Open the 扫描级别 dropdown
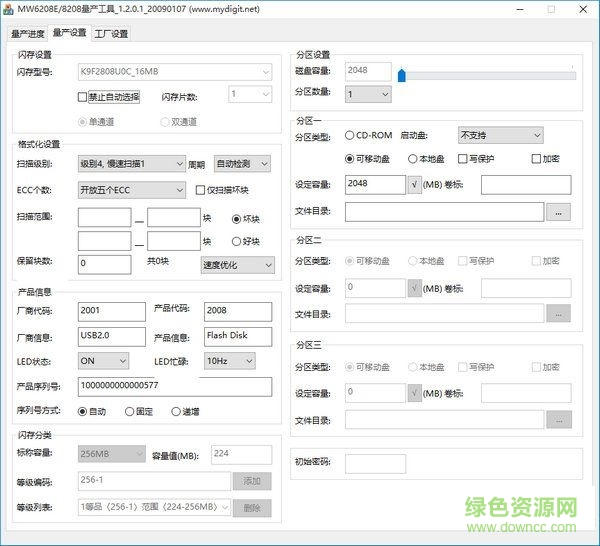The width and height of the screenshot is (600, 546). 131,164
